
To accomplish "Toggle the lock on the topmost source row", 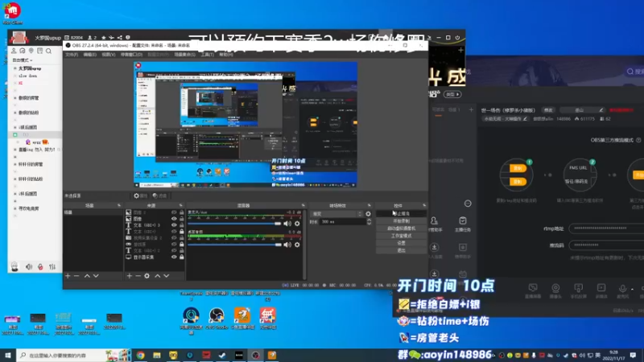I will tap(182, 212).
